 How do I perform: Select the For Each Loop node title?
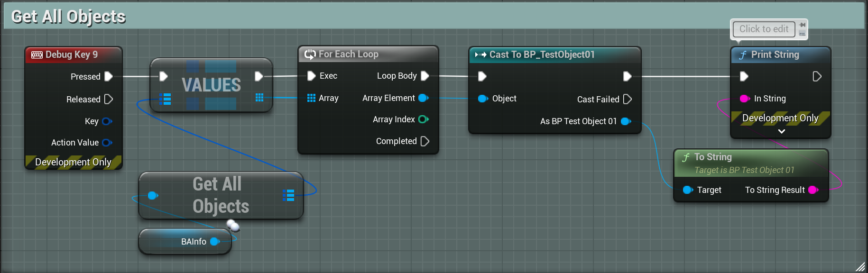tap(349, 54)
